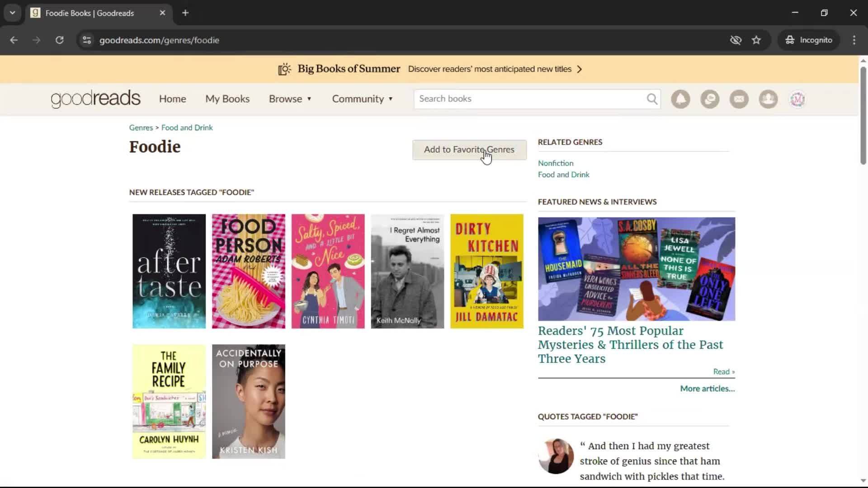This screenshot has width=868, height=488.
Task: Open the Nonfiction related genre
Action: click(556, 163)
